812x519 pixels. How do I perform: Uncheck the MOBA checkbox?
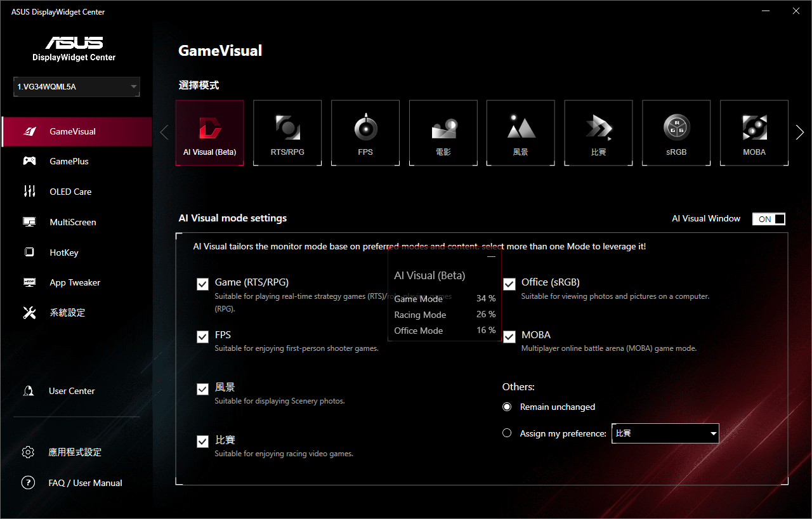509,336
